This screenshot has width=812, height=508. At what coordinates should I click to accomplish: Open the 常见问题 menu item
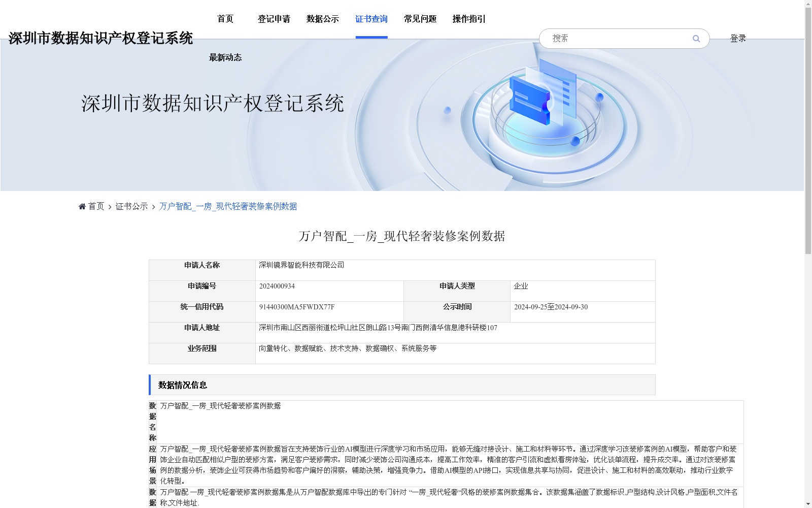(420, 19)
